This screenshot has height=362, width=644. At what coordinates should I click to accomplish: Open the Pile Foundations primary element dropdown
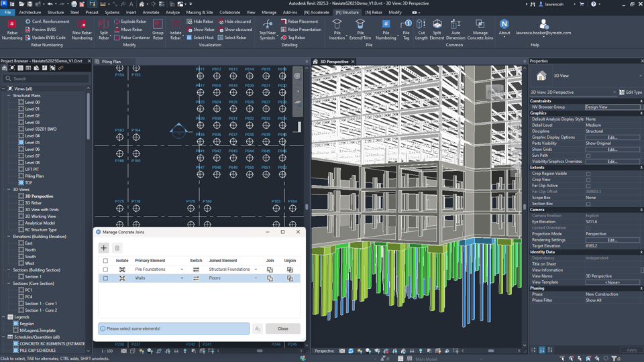tap(182, 269)
